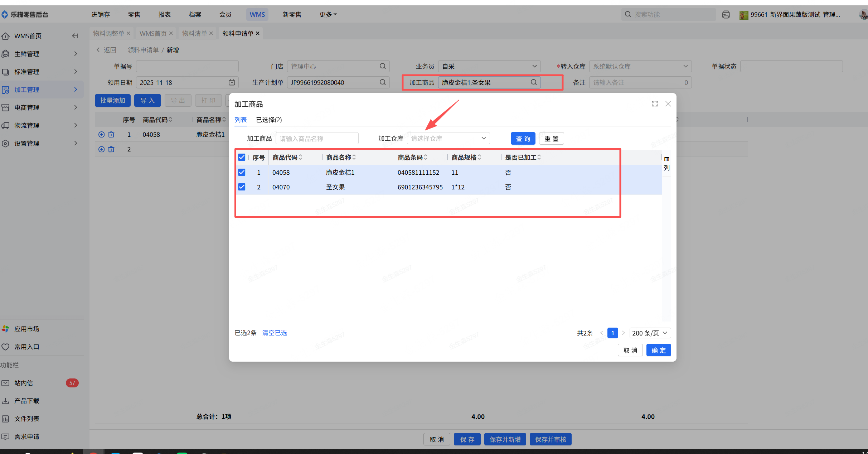868x454 pixels.
Task: Click the 查询 button
Action: pos(523,139)
